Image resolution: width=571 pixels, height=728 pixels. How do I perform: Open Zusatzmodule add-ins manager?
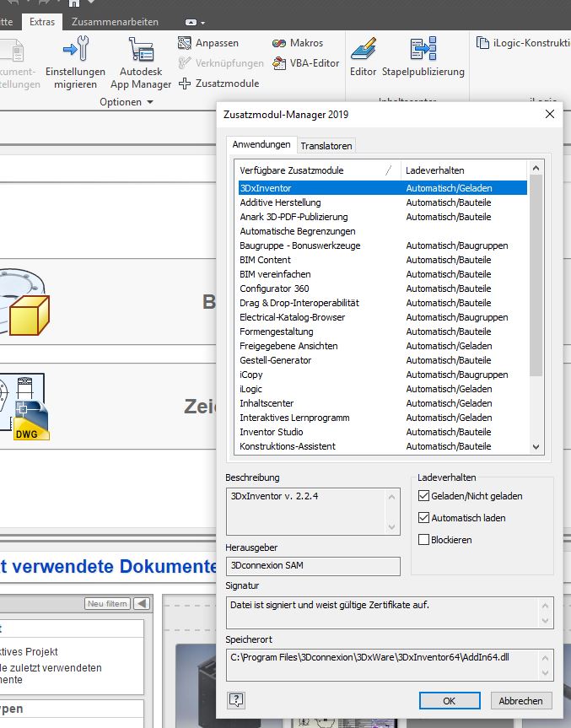[x=218, y=84]
